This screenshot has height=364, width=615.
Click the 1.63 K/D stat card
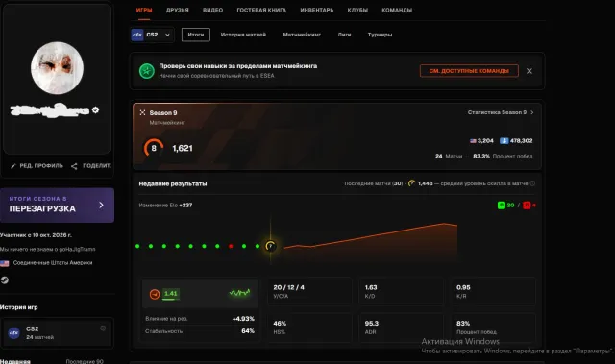click(401, 292)
